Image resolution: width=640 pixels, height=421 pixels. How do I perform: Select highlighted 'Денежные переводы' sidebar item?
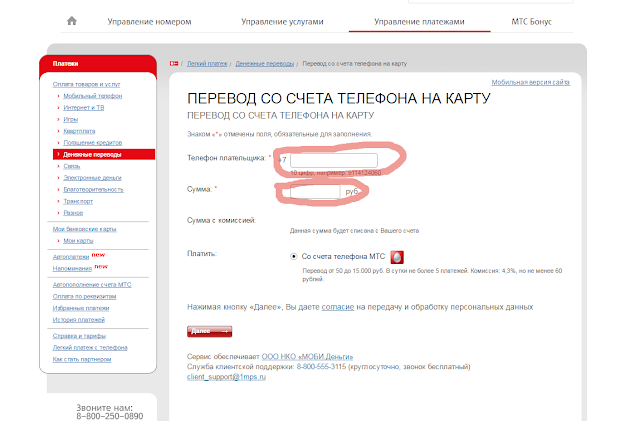(x=104, y=154)
